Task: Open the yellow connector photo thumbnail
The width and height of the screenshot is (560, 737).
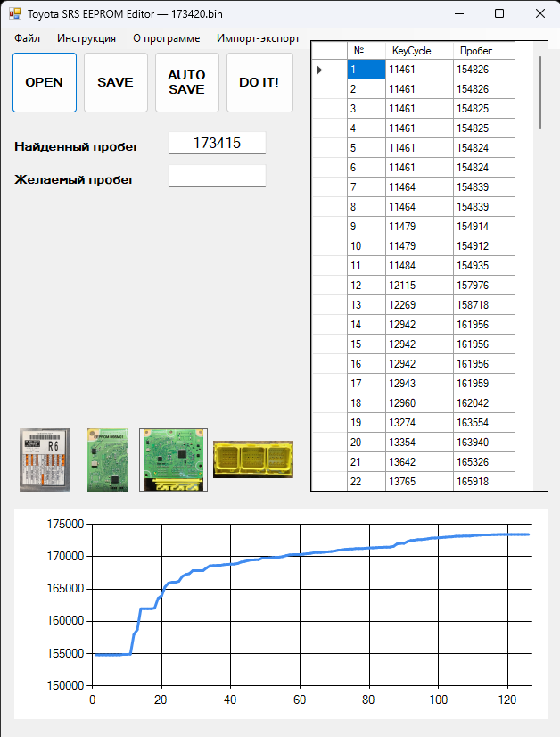Action: click(x=253, y=460)
